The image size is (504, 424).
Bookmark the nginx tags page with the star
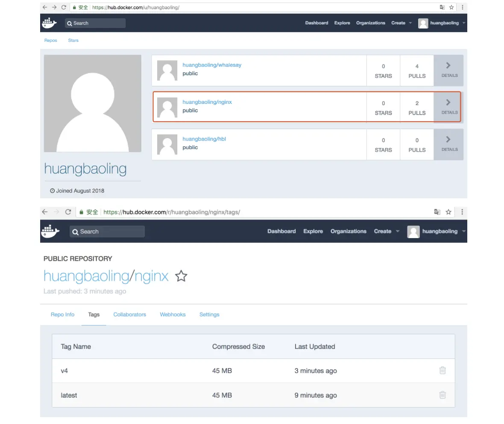click(448, 212)
